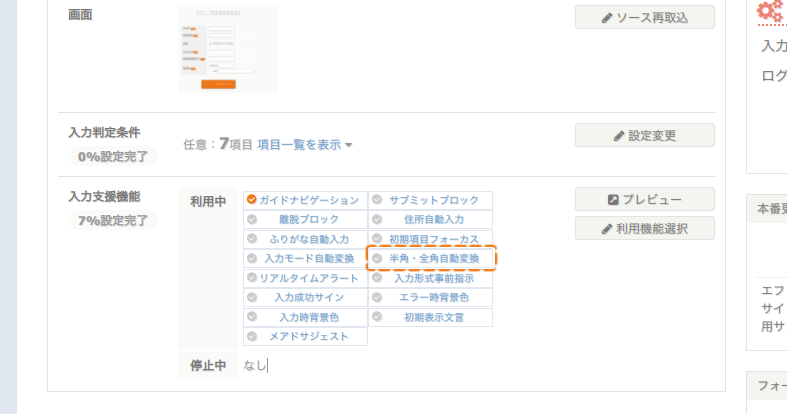Toggle the 離脱ブロック check icon
787x414 pixels.
point(252,219)
